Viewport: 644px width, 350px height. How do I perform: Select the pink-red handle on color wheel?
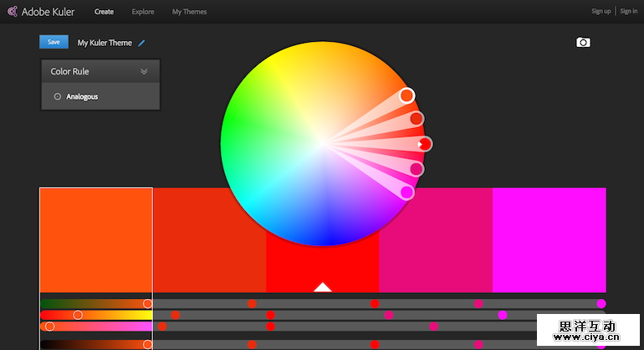pyautogui.click(x=417, y=169)
